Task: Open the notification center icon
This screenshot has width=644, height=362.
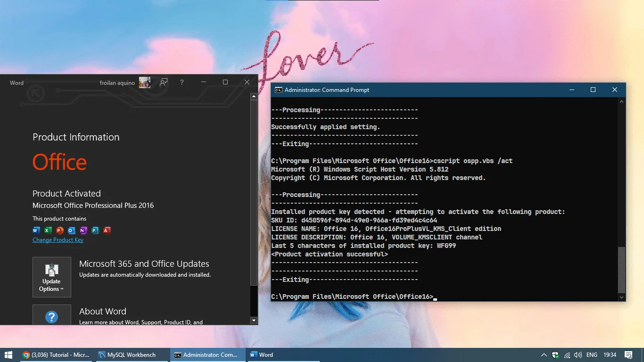Action: coord(628,355)
